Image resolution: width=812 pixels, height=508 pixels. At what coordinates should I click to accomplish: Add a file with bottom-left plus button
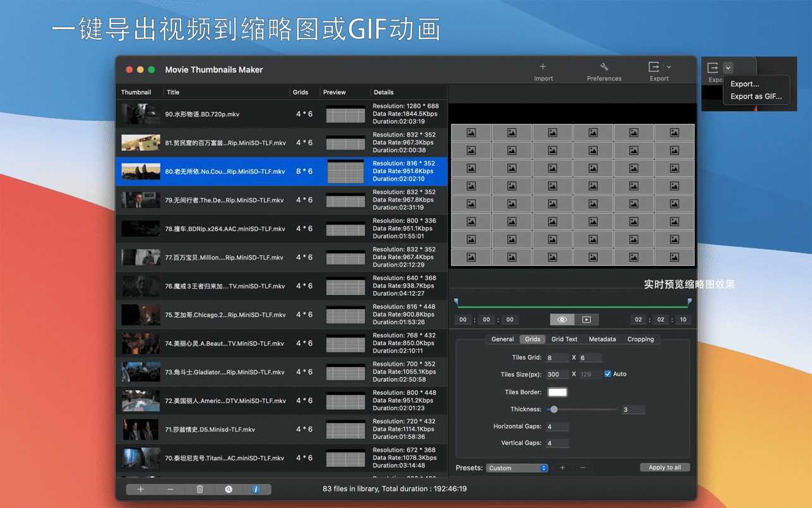pos(140,489)
